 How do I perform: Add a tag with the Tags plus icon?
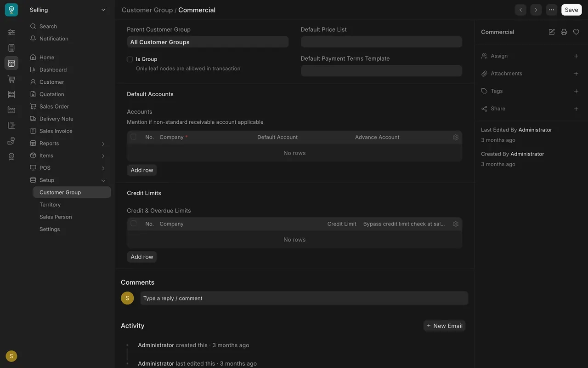[x=576, y=91]
